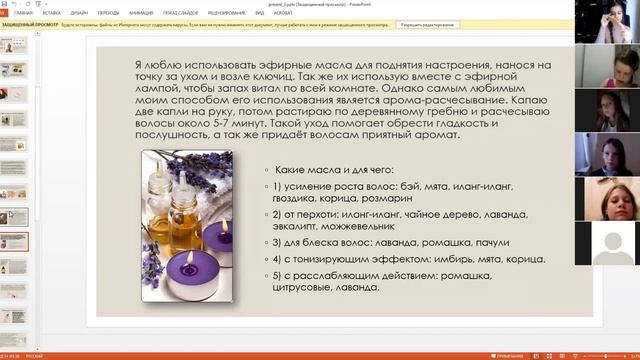640x360 pixels.
Task: Click the Save icon in quick access toolbar
Action: point(4,4)
